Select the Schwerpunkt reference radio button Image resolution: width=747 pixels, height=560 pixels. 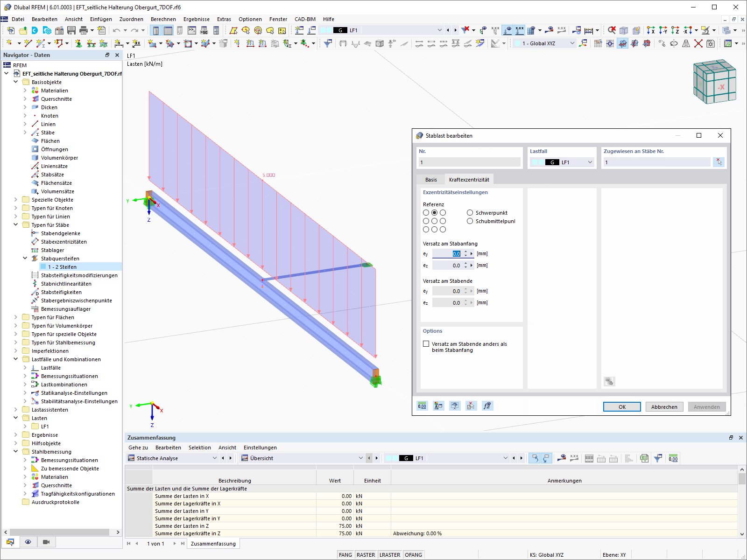coord(470,213)
